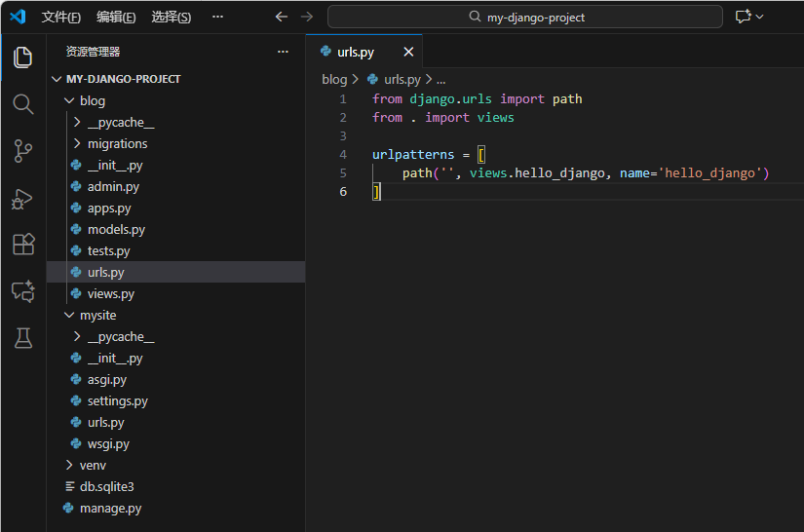Click 'views.hello_django' in the code

(537, 173)
